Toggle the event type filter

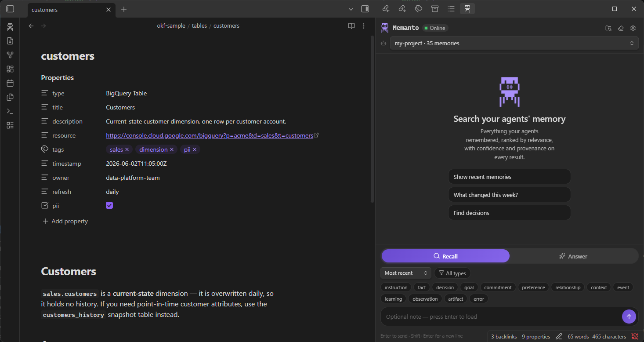(623, 287)
